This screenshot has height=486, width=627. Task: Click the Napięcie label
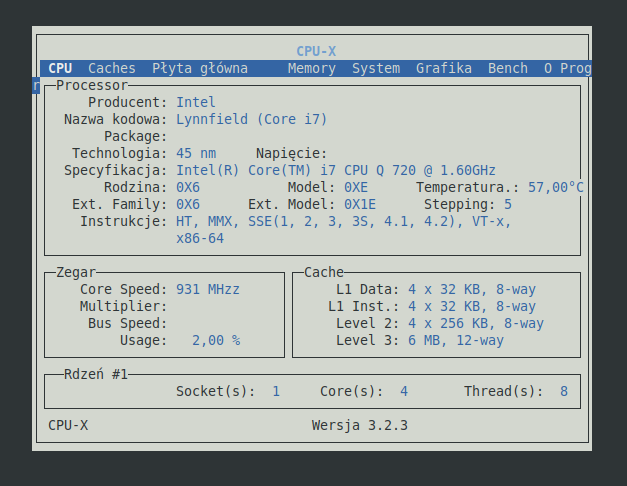click(x=292, y=153)
